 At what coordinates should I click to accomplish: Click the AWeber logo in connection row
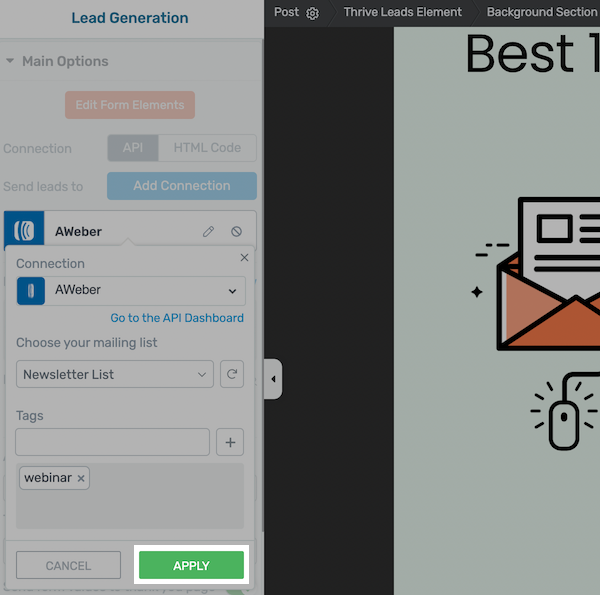[24, 231]
